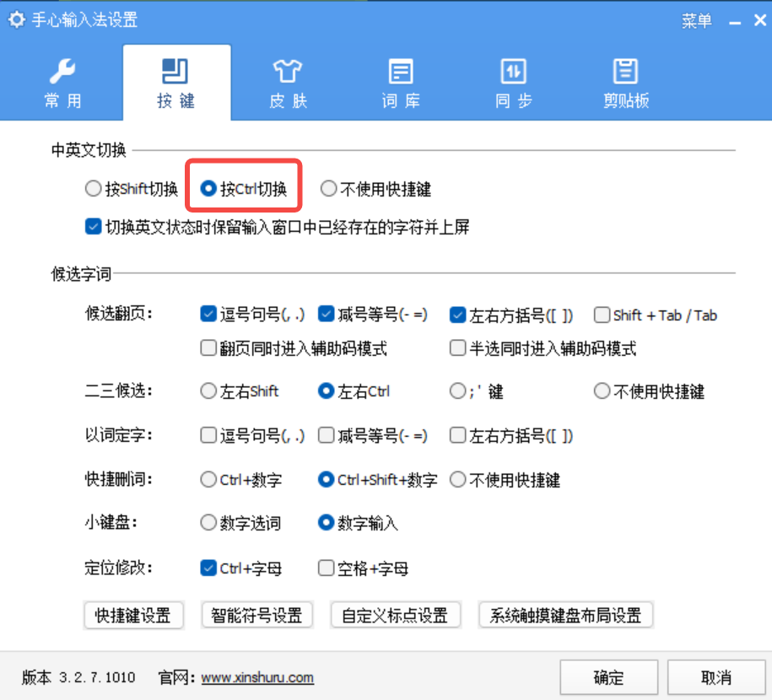Open 系统触摸键盘布局设置 button
The width and height of the screenshot is (772, 700).
pos(565,616)
